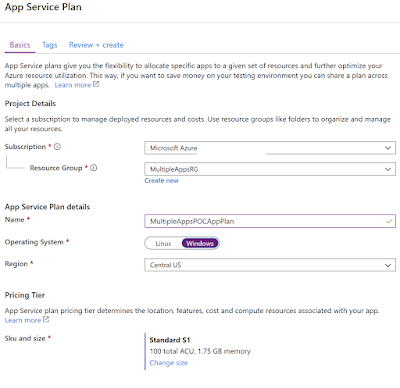Focus the plan Name input field

(270, 221)
